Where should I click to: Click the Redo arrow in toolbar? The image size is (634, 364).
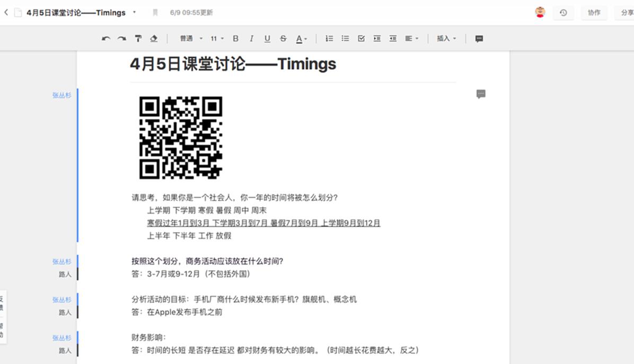(x=122, y=38)
